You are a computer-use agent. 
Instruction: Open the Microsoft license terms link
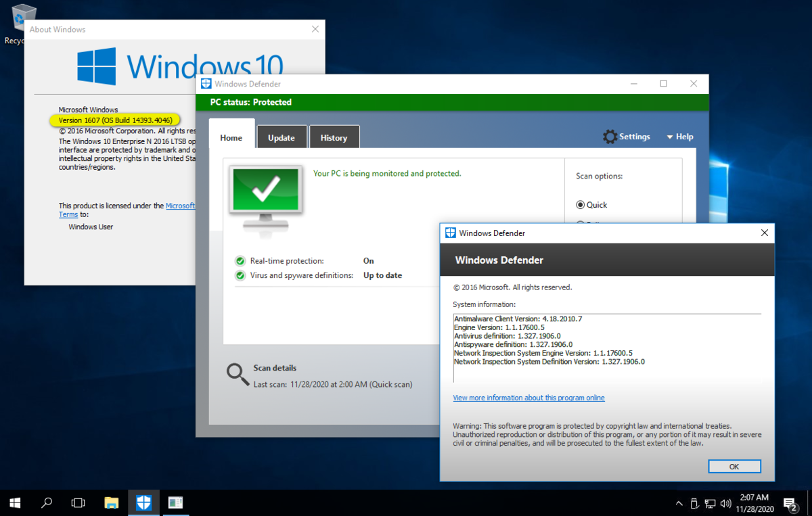181,206
